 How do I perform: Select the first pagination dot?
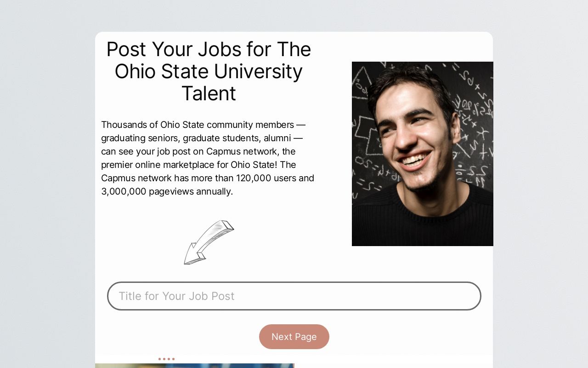click(x=159, y=359)
